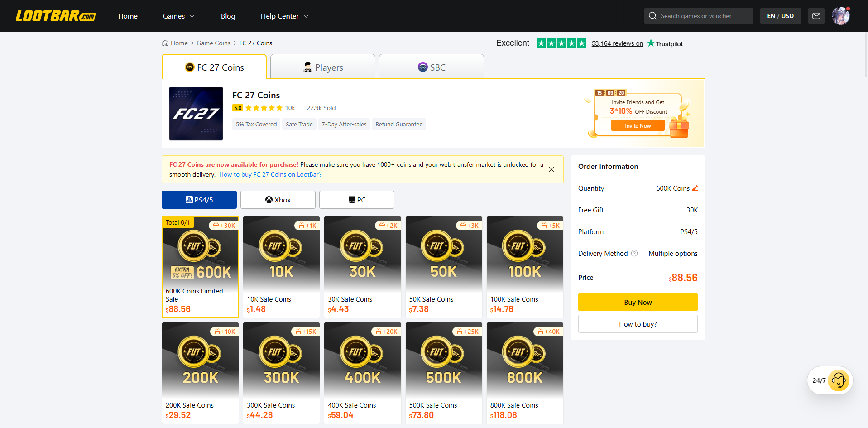Click the product 5-star rating
The image size is (868, 428).
coord(264,108)
